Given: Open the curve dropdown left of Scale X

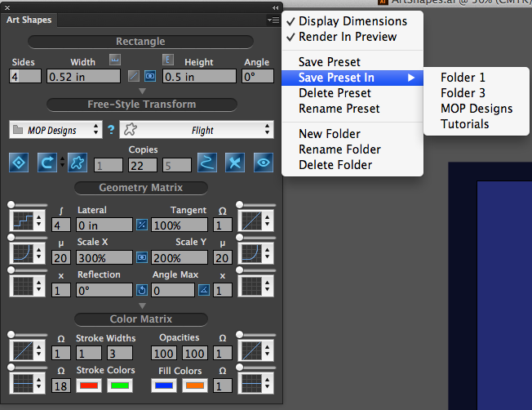Looking at the screenshot, I should point(27,253).
